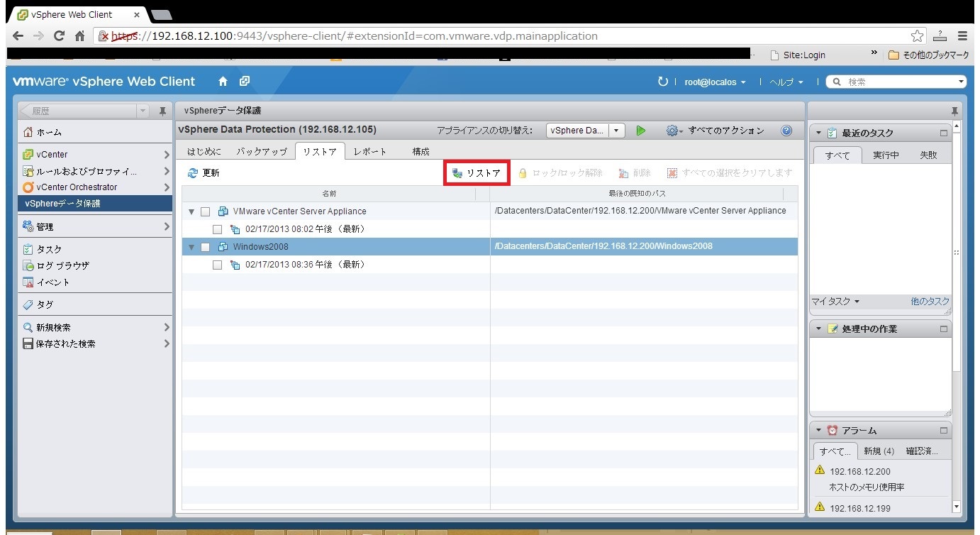Bookmark this page with the star icon
The width and height of the screenshot is (980, 535).
tap(918, 36)
